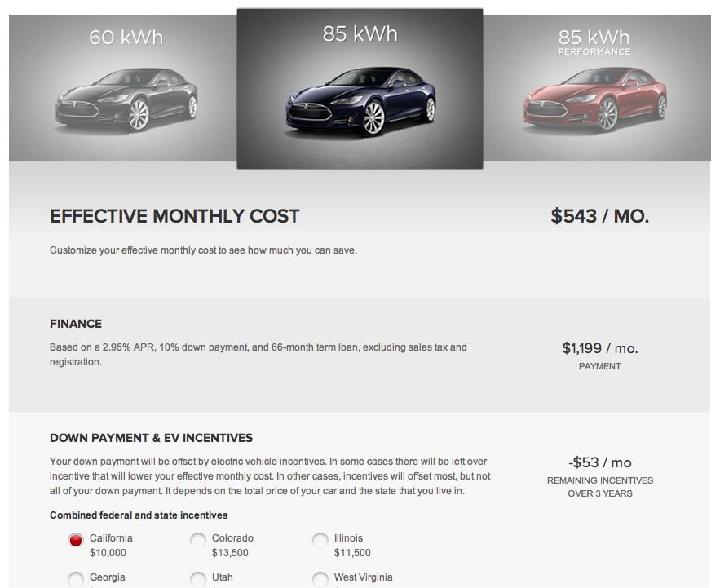This screenshot has width=720, height=588.
Task: Click the Effective Monthly Cost heading
Action: 174,216
